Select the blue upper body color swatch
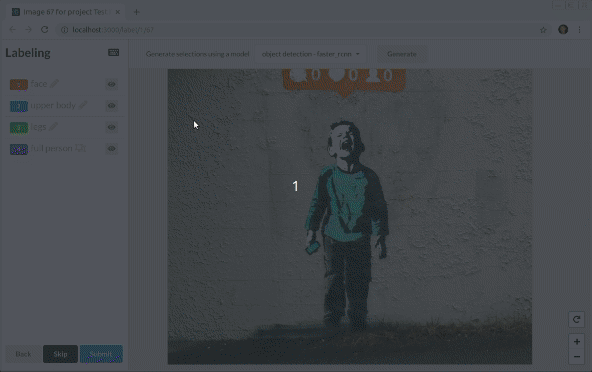 pyautogui.click(x=19, y=106)
